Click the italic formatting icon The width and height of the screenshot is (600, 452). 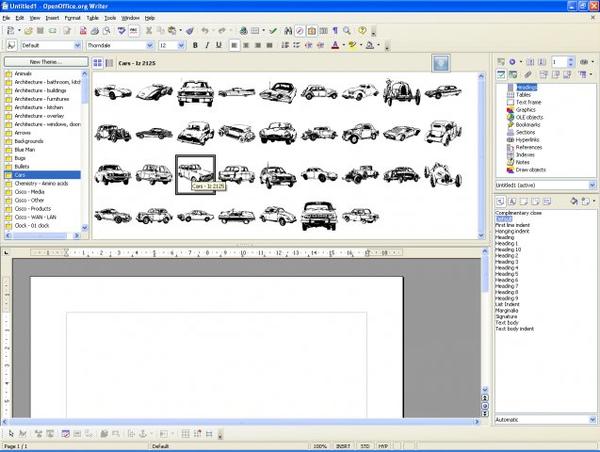(x=207, y=45)
